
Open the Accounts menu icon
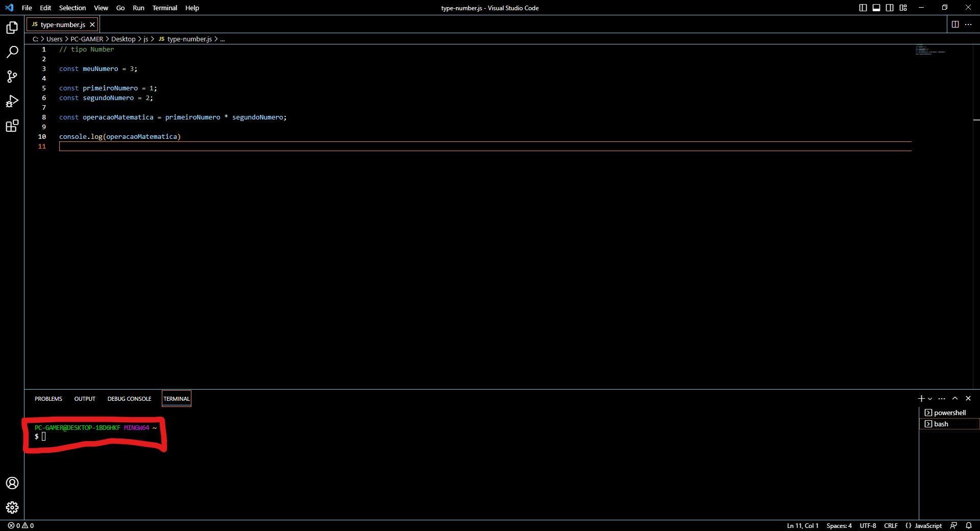(12, 483)
